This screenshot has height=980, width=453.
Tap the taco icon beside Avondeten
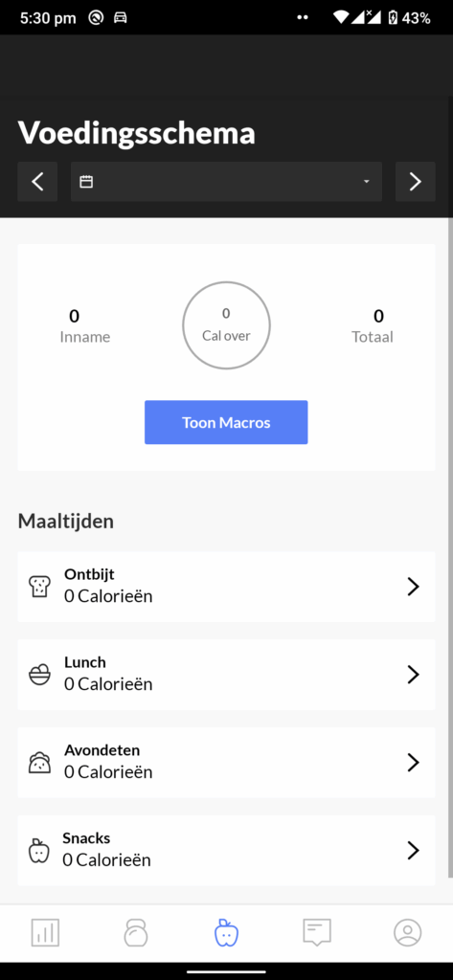coord(39,763)
